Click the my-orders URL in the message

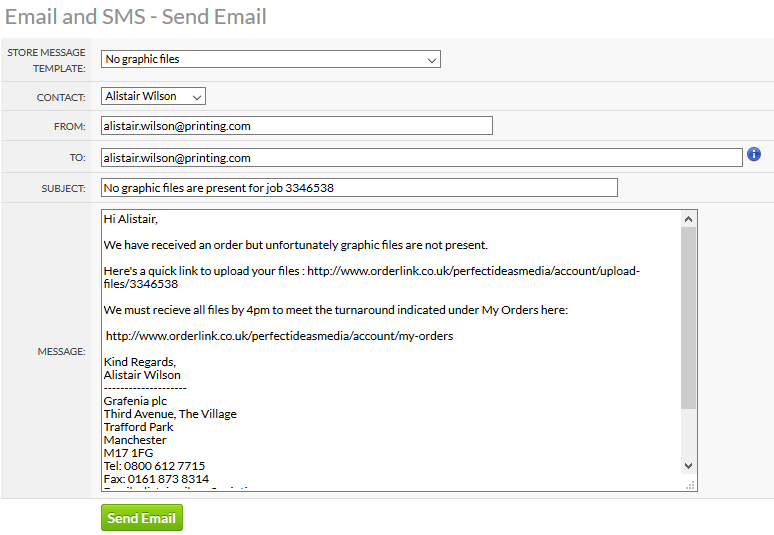tap(279, 336)
